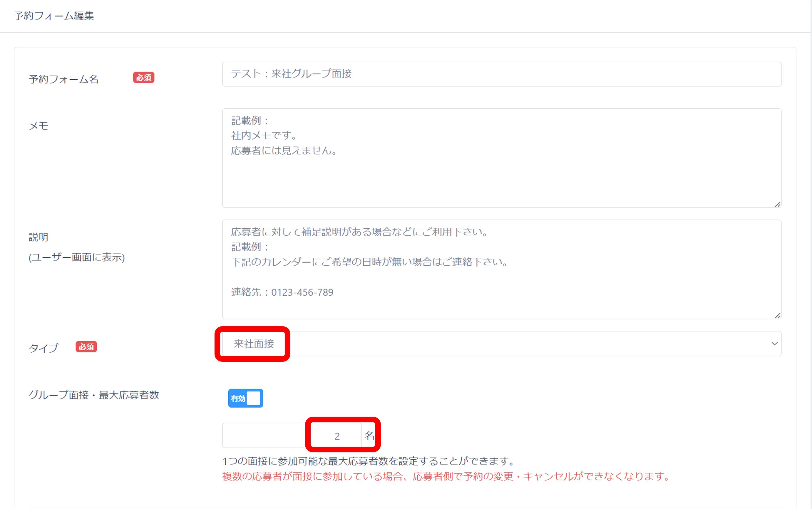Click the 説明 field label
The height and width of the screenshot is (509, 812).
click(x=38, y=237)
